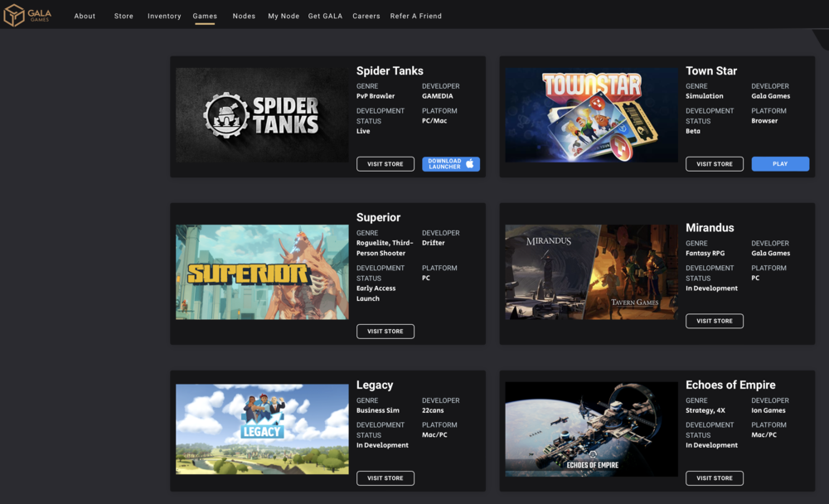Click the Mirandus title
The width and height of the screenshot is (829, 504).
click(x=710, y=228)
